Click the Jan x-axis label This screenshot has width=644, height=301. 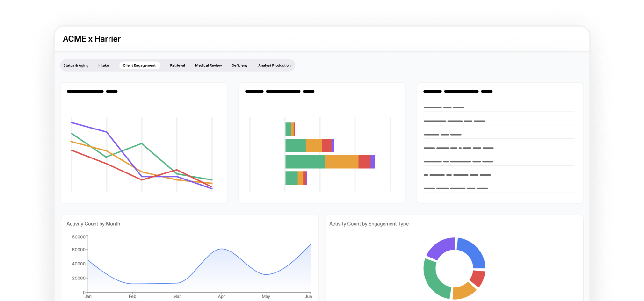[88, 297]
